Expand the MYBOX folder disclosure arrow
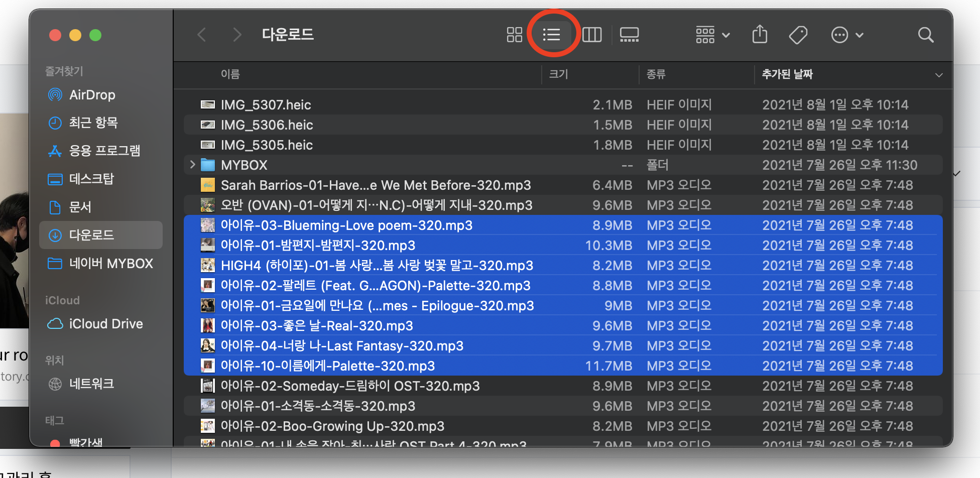980x478 pixels. click(x=192, y=164)
